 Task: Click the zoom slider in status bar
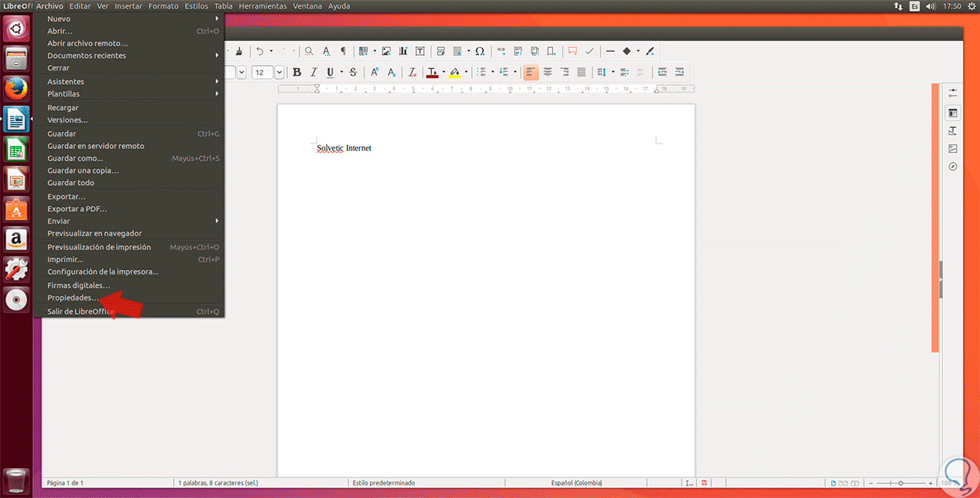901,483
